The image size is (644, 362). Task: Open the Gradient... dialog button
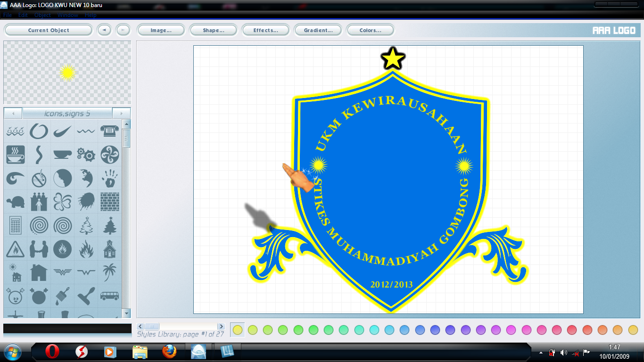(318, 30)
